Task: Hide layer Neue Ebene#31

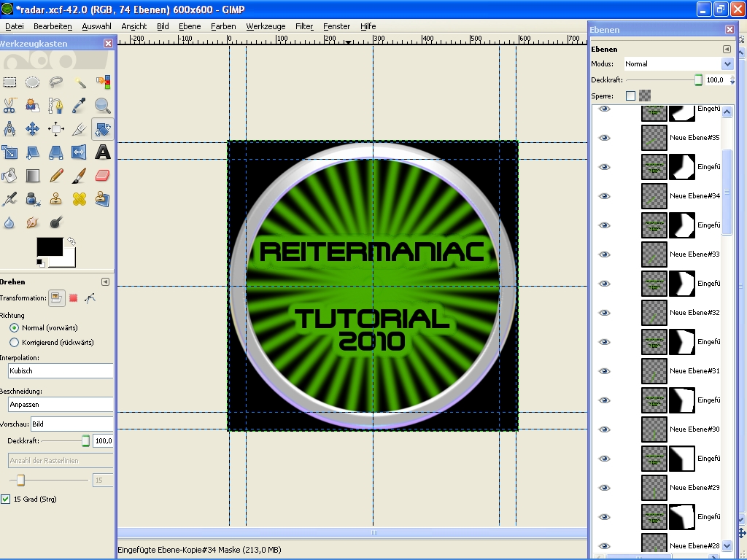Action: pos(604,371)
